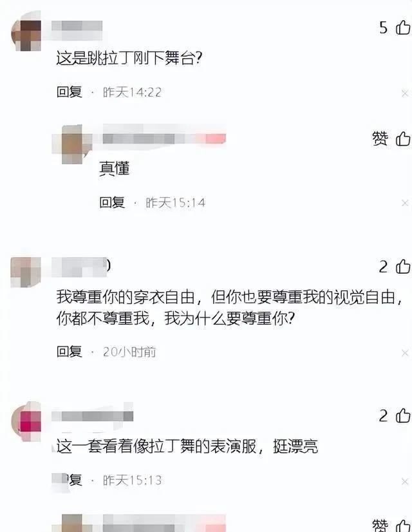Like the '这一套看着像拉丁舞' comment
Image resolution: width=412 pixels, height=532 pixels.
(x=403, y=415)
